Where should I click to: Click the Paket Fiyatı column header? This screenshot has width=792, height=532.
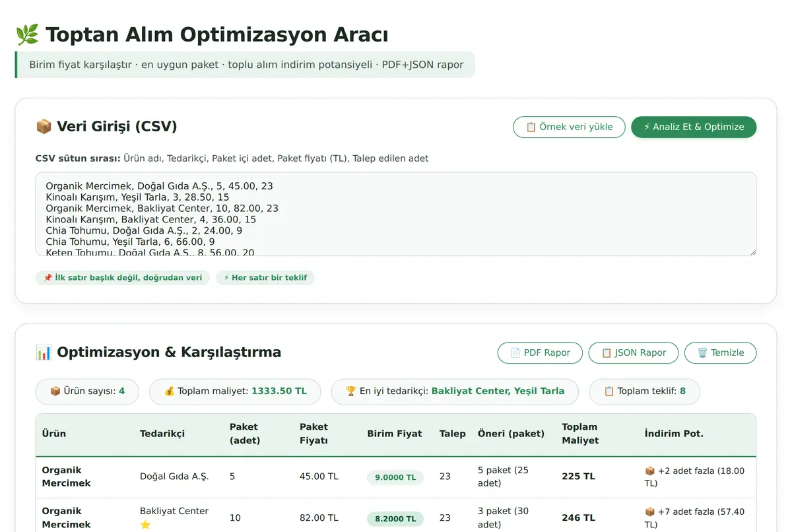(x=314, y=434)
